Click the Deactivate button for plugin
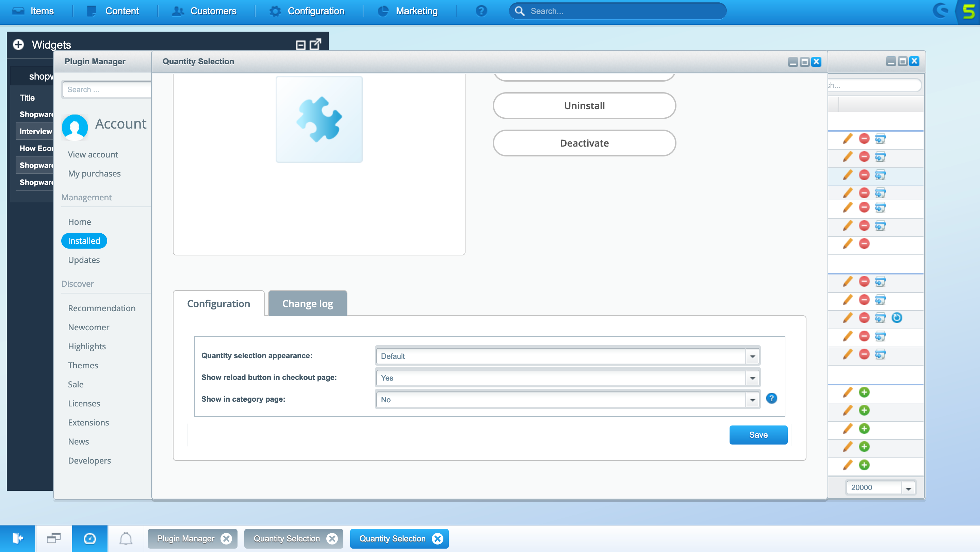The width and height of the screenshot is (980, 552). point(584,143)
